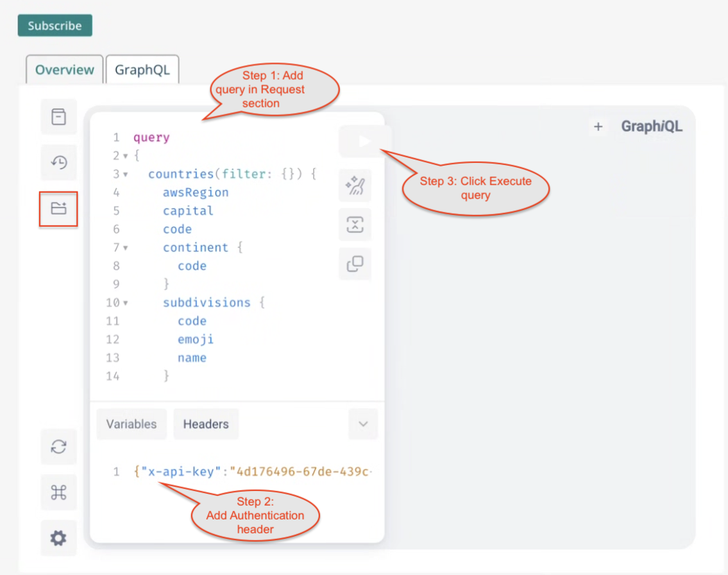
Task: Fold the subdivisions block at line 10
Action: [125, 303]
